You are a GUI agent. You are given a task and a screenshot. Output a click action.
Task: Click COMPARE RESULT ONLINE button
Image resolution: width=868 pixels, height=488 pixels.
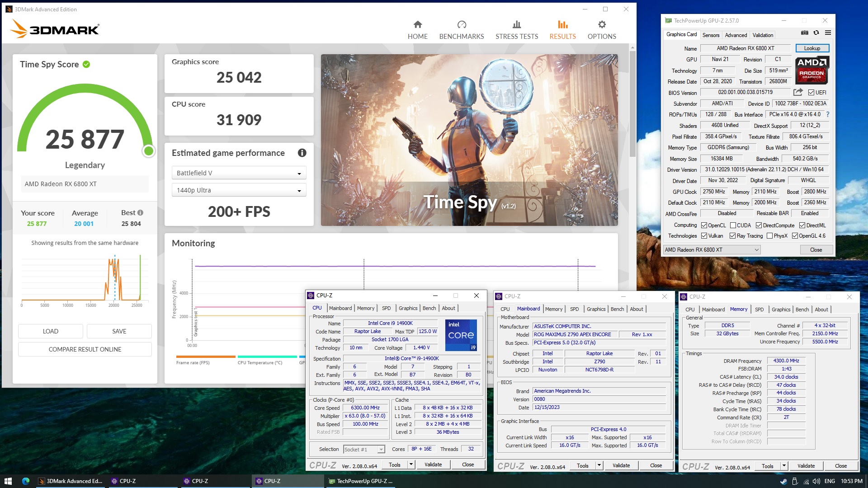(x=85, y=349)
